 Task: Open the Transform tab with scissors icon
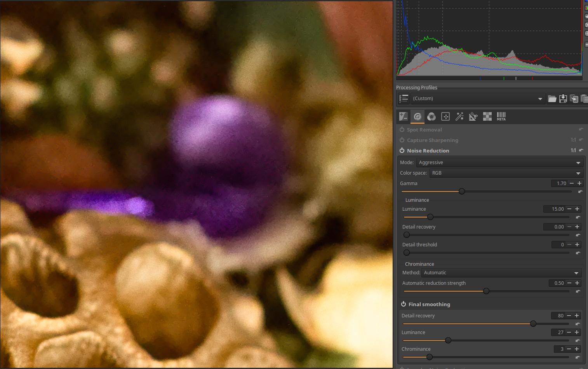[473, 116]
